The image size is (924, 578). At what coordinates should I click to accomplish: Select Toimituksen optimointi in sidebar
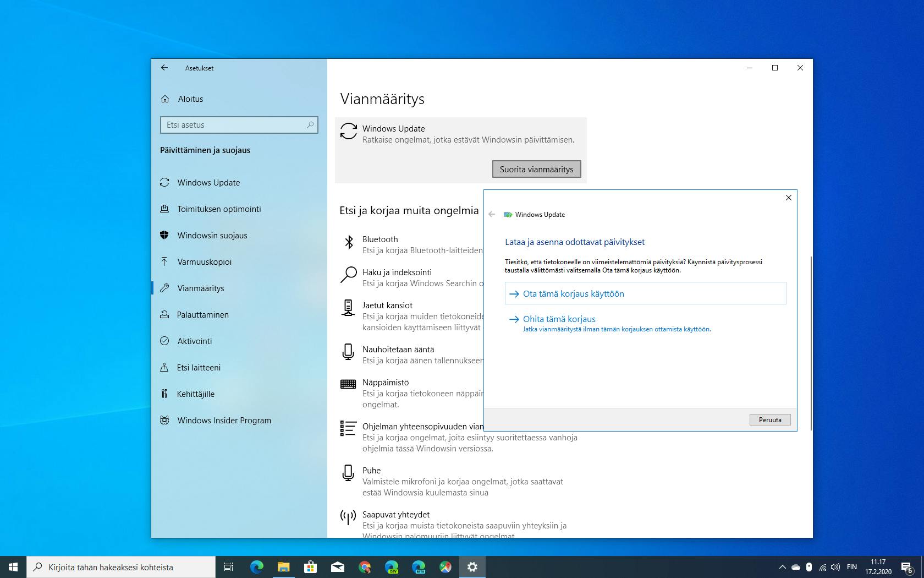click(218, 209)
